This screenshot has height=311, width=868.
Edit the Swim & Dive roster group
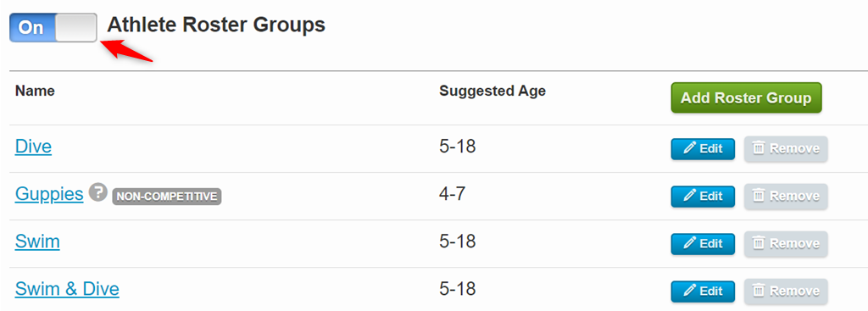click(703, 292)
